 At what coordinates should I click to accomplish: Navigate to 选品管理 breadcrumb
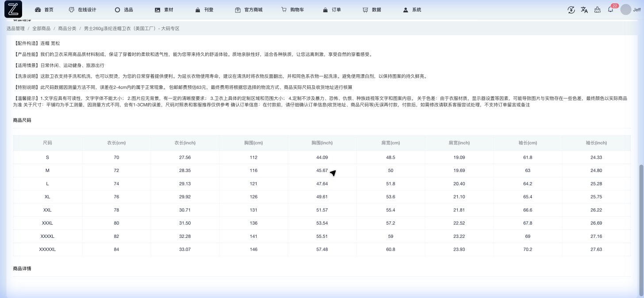15,28
